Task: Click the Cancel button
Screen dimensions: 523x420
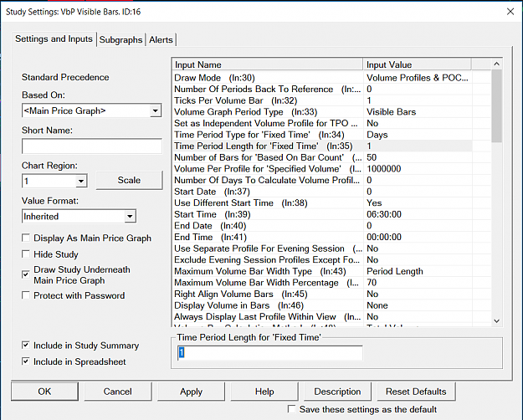Action: pyautogui.click(x=118, y=392)
